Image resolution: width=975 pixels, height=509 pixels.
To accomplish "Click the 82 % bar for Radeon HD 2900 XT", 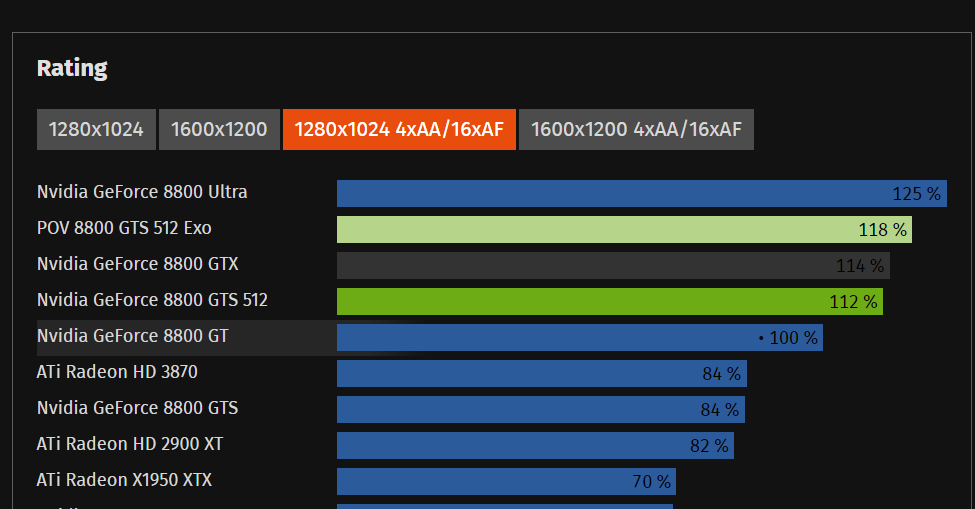I will [535, 446].
